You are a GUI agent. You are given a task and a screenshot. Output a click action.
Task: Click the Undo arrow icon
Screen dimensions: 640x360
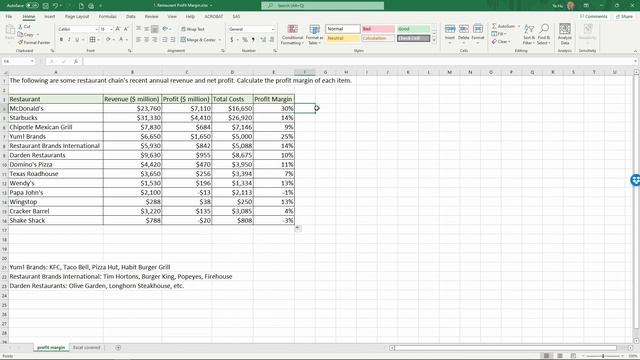(x=55, y=6)
